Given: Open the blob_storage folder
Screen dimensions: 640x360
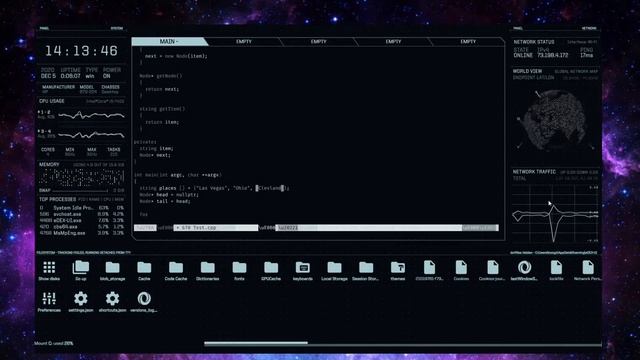Looking at the screenshot, I should [112, 268].
